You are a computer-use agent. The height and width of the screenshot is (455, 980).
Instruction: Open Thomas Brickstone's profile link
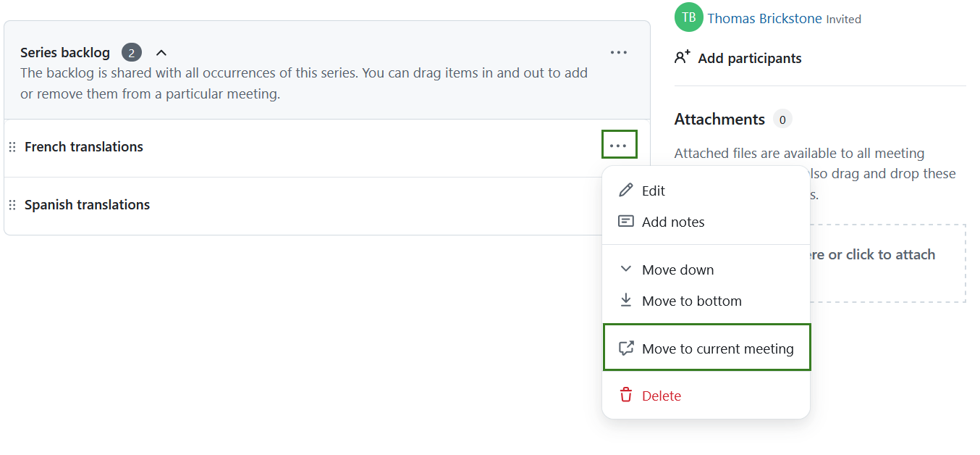764,19
